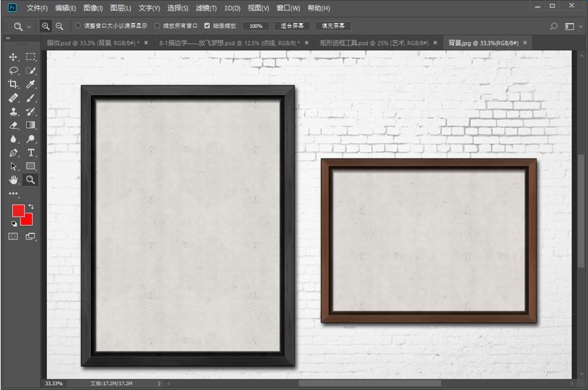Open the 文件(F) menu
The width and height of the screenshot is (588, 390).
point(37,8)
